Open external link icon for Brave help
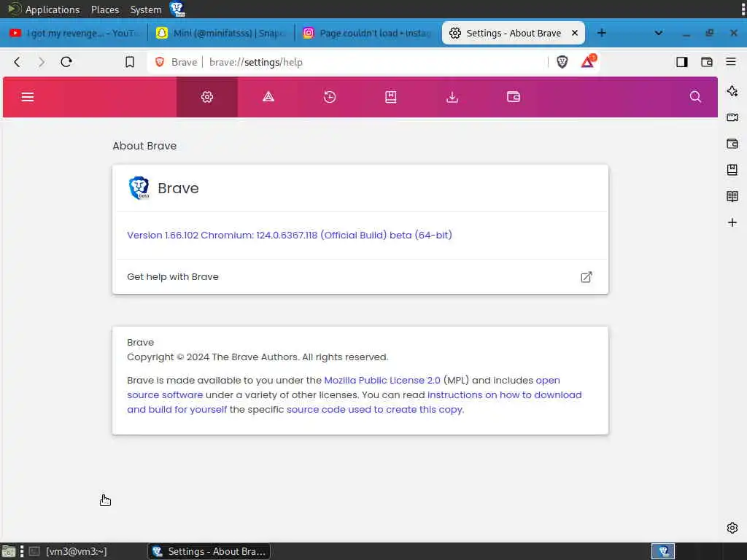The image size is (747, 560). click(587, 277)
